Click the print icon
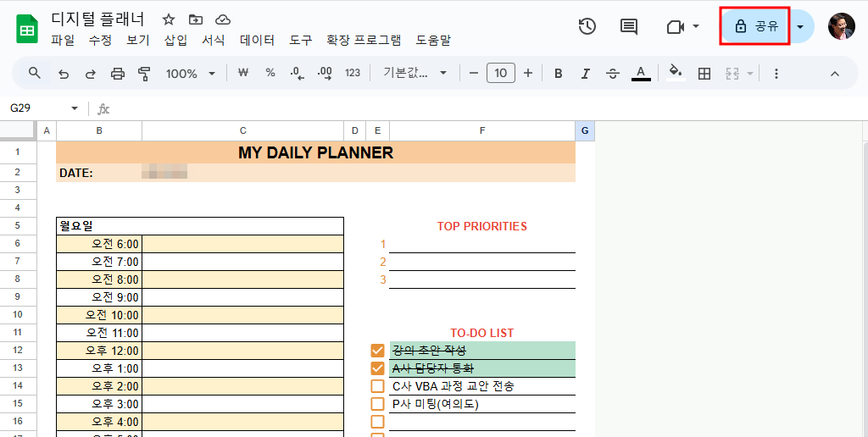Screen dimensions: 868x437 pyautogui.click(x=118, y=74)
